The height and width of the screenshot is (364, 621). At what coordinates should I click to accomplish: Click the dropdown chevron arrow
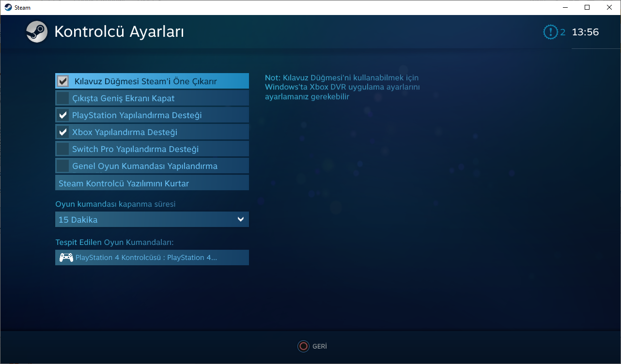coord(241,219)
